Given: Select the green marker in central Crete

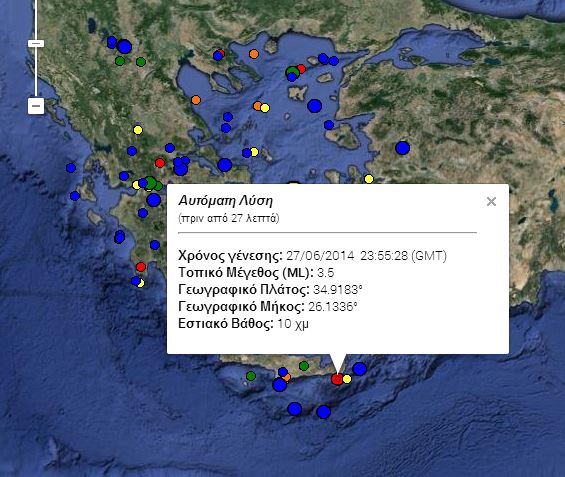Looking at the screenshot, I should [304, 366].
